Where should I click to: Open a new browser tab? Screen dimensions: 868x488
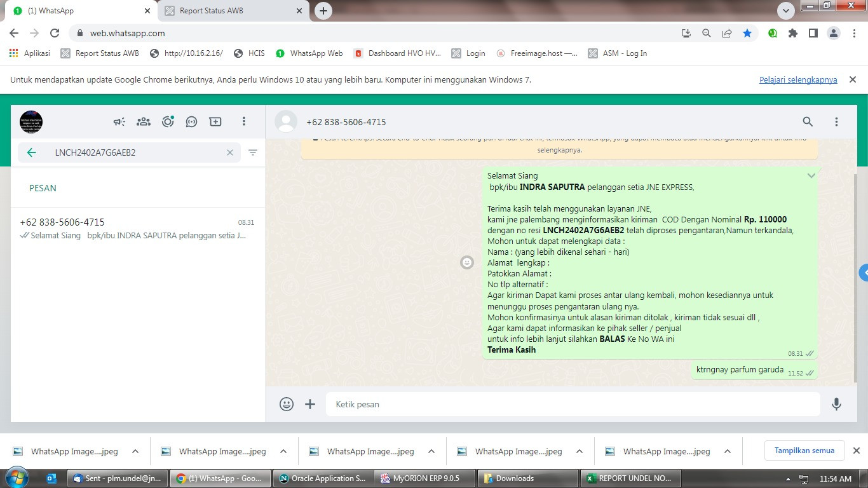[x=323, y=11]
